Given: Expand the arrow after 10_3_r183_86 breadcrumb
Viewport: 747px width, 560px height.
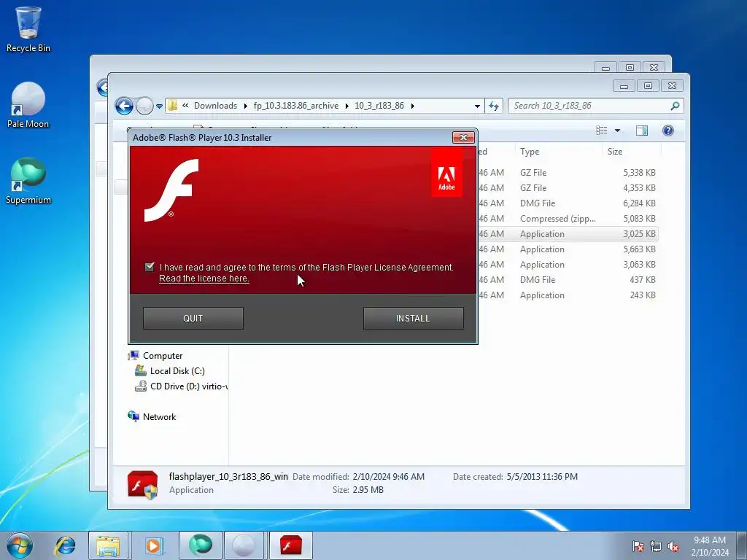Looking at the screenshot, I should pyautogui.click(x=413, y=106).
